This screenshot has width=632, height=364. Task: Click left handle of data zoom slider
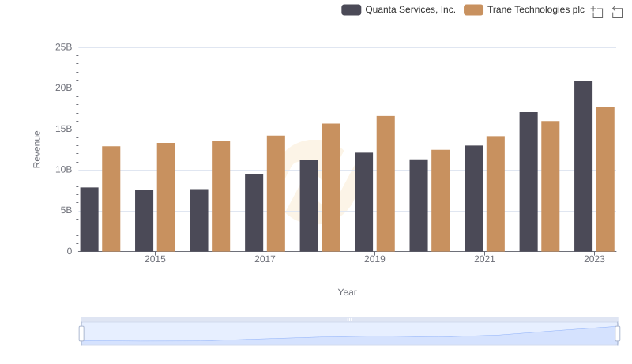coord(81,334)
